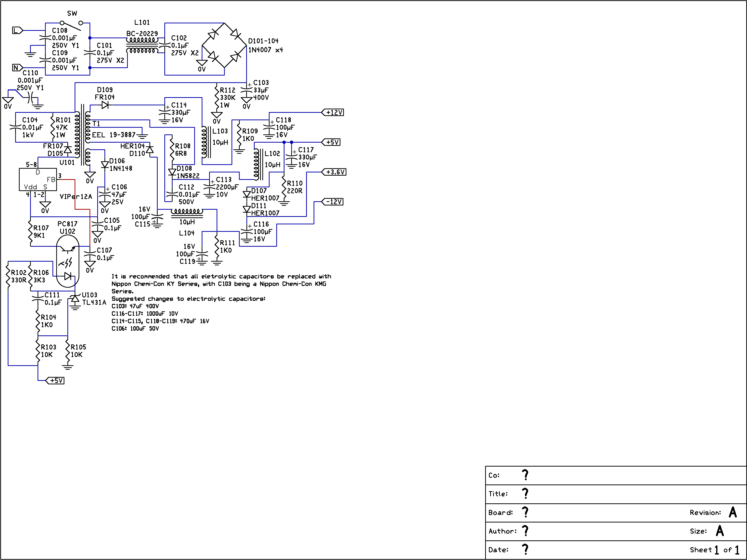The height and width of the screenshot is (560, 747).
Task: Select the 'VIPer12A' label
Action: pos(76,196)
